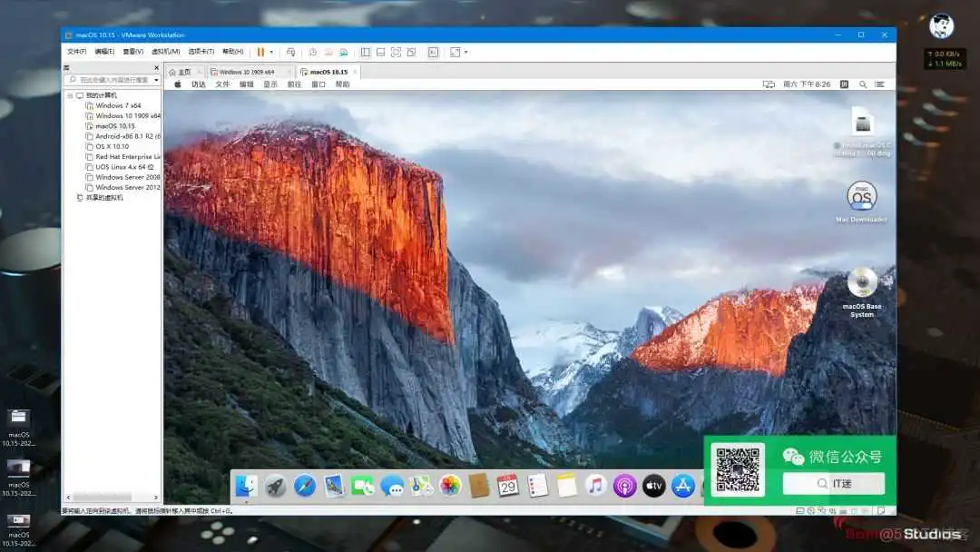980x552 pixels.
Task: Open Launchpad from the Dock
Action: click(275, 486)
